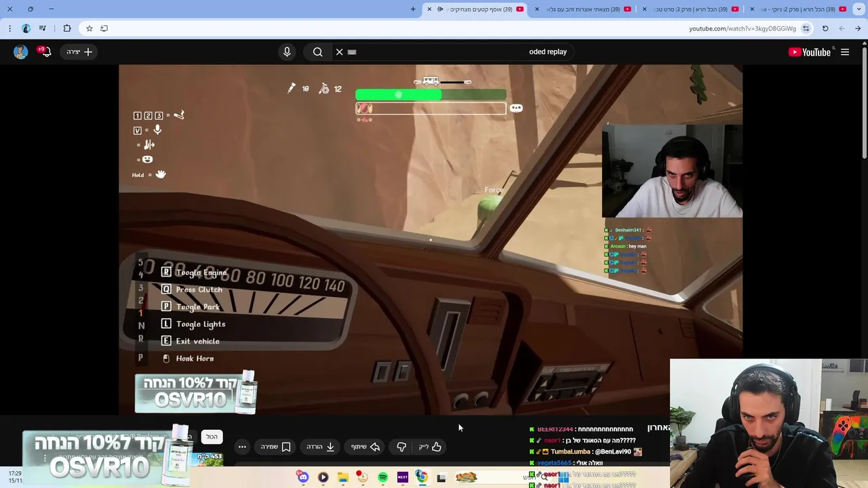The width and height of the screenshot is (868, 488).
Task: Bookmark this page with the star icon
Action: tap(89, 28)
